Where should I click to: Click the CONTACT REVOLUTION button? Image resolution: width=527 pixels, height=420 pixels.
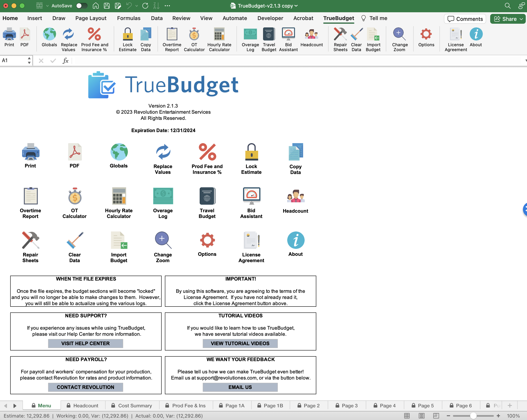(86, 387)
